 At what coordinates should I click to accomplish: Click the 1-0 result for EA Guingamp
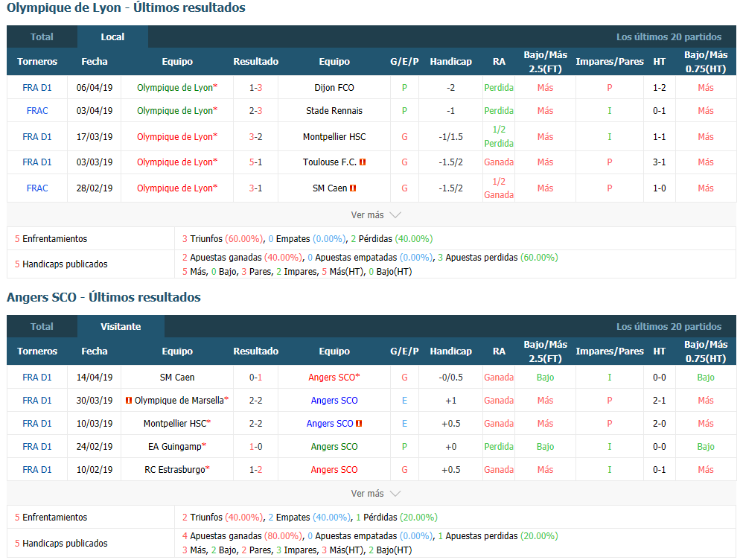click(x=256, y=447)
